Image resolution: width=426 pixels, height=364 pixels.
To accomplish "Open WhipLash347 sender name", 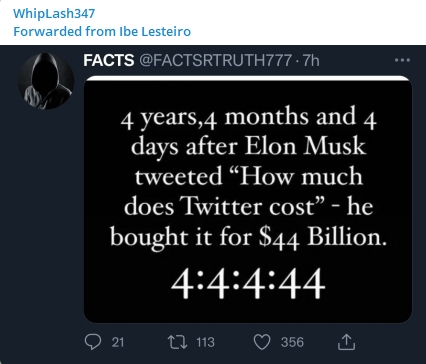I will (x=54, y=13).
